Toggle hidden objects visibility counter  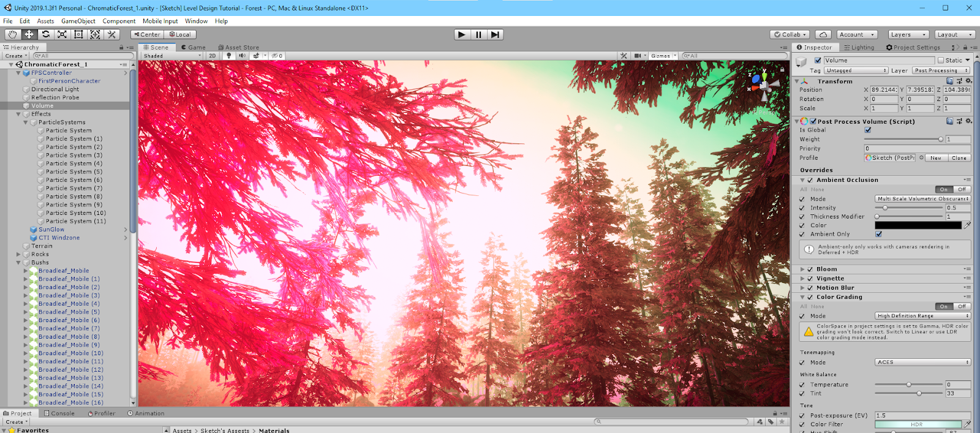click(277, 56)
